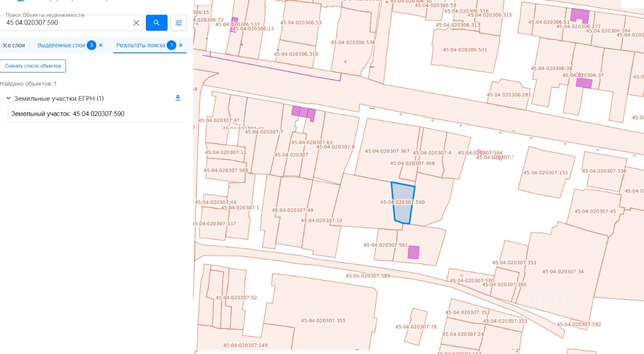The width and height of the screenshot is (644, 354).
Task: Switch to the Все слои tab
Action: click(x=14, y=45)
